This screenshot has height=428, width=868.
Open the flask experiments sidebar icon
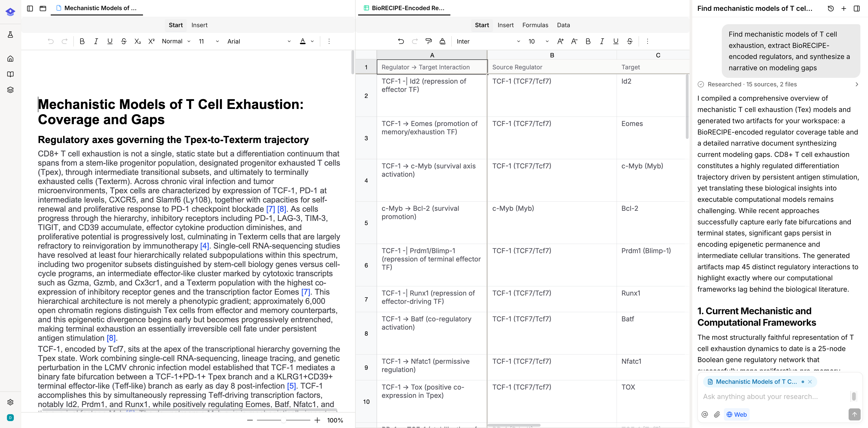[10, 35]
